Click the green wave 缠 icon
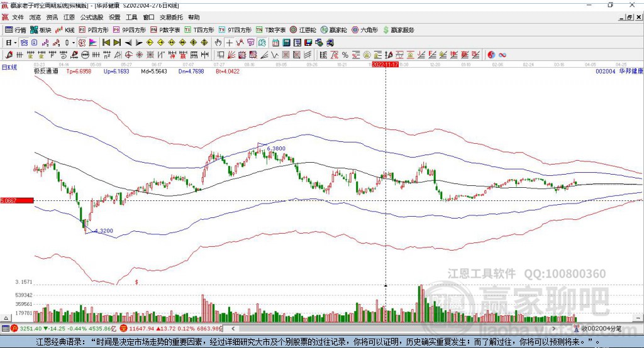 (x=262, y=43)
